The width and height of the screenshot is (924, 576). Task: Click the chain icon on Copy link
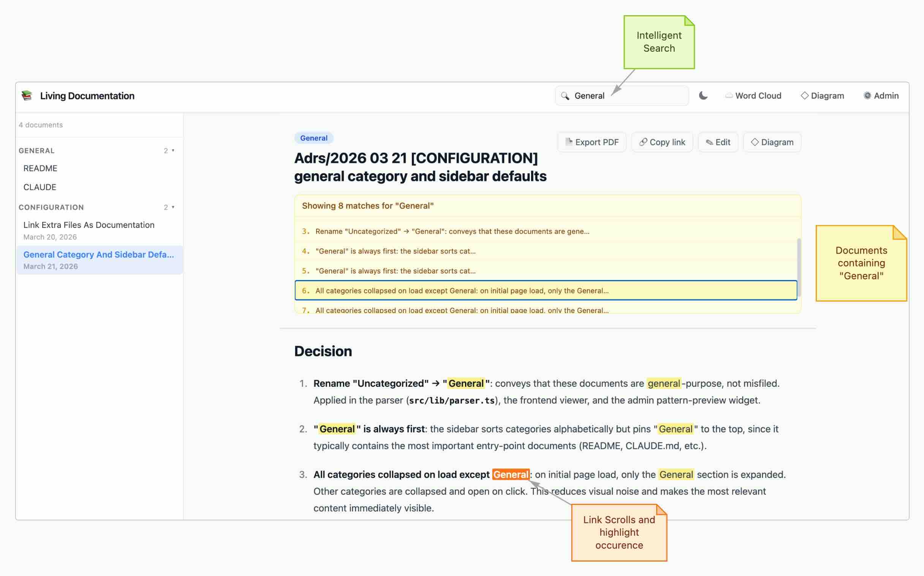[643, 142]
